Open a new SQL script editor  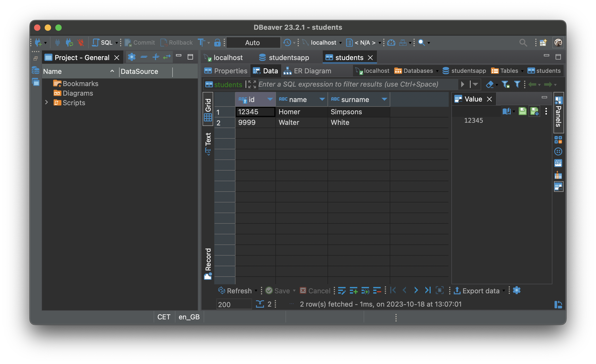pos(102,43)
